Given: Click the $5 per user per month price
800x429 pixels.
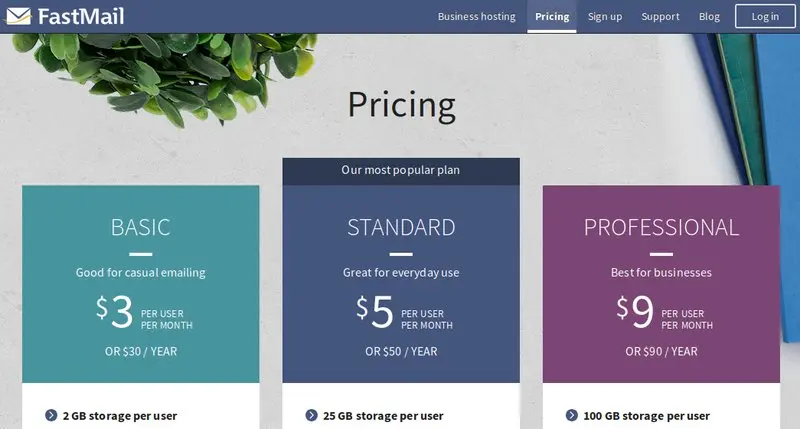Looking at the screenshot, I should point(404,312).
